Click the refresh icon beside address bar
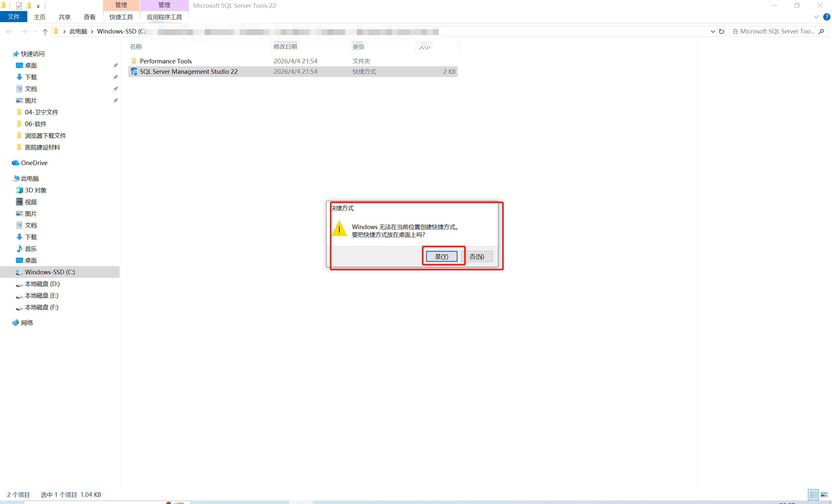Image resolution: width=832 pixels, height=504 pixels. (721, 32)
